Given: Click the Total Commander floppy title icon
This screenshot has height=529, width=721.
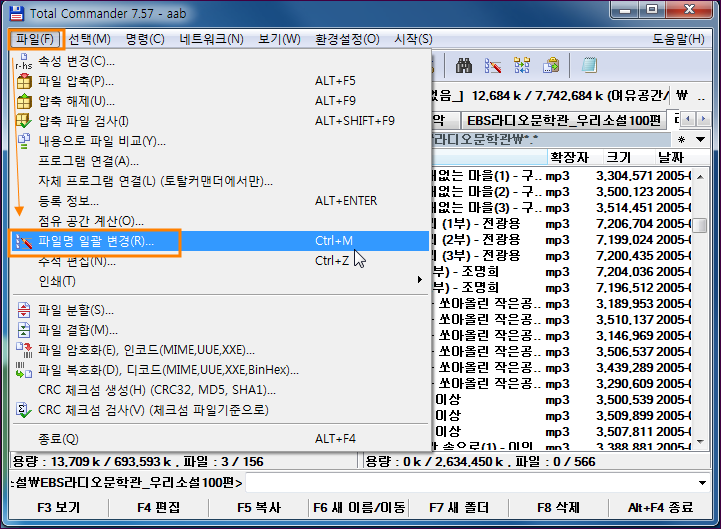Looking at the screenshot, I should pyautogui.click(x=17, y=13).
